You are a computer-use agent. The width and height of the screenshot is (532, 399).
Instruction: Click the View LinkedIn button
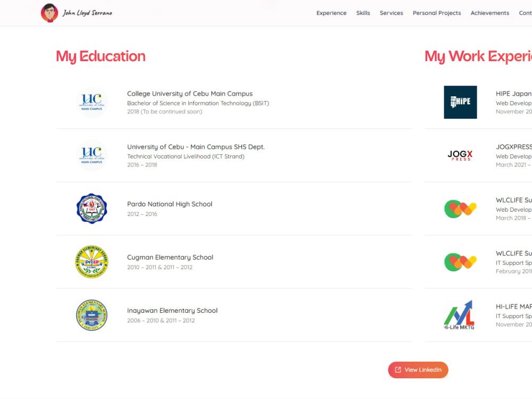[418, 370]
